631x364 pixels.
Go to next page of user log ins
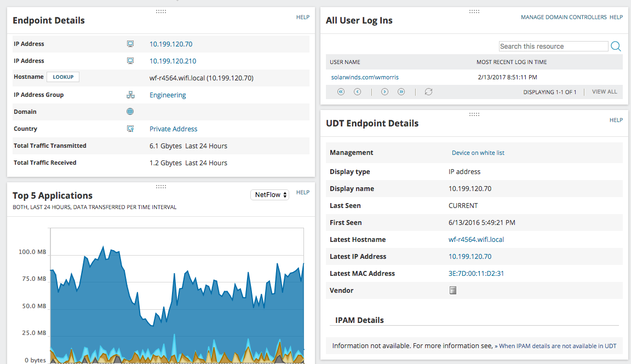click(x=385, y=92)
